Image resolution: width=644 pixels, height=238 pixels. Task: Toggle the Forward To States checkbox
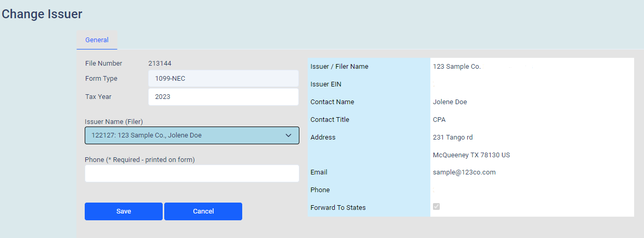[x=436, y=207]
